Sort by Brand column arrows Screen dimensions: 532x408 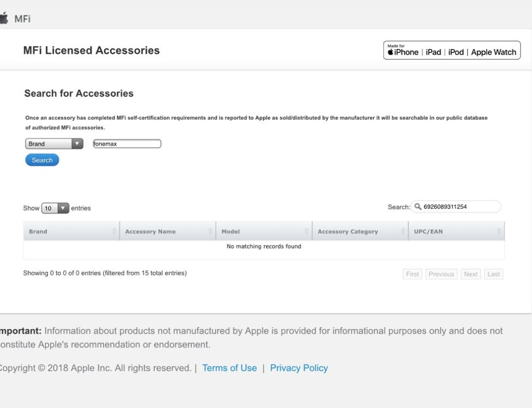click(x=114, y=231)
